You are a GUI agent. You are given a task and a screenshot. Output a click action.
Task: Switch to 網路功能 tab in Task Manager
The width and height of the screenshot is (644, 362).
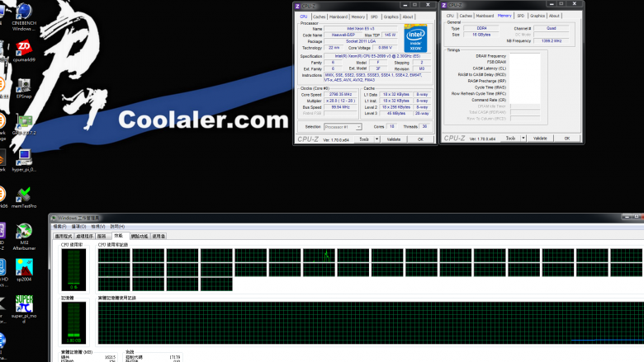(x=140, y=236)
